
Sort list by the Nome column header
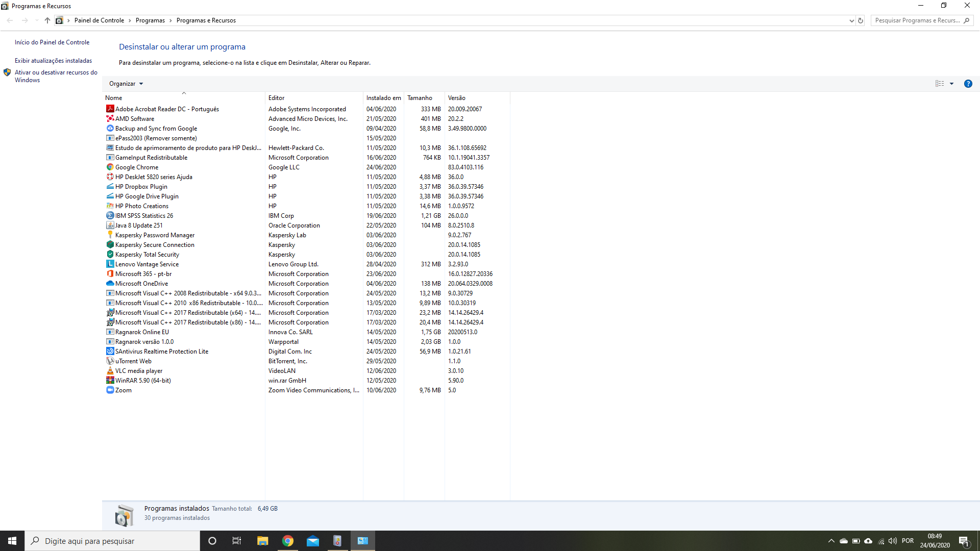114,98
